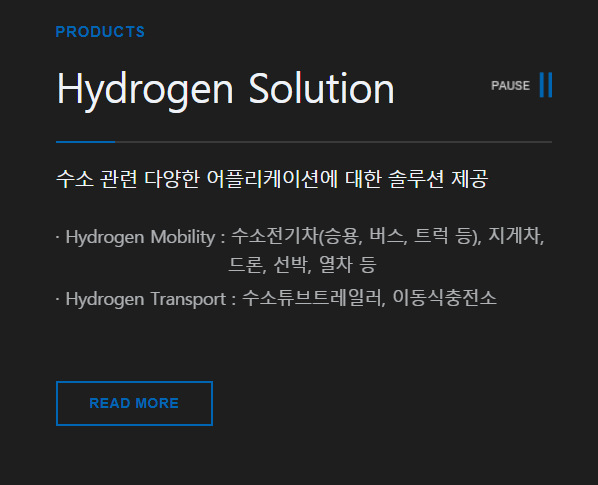Click the blue filled part of the progress bar
This screenshot has width=598, height=485.
click(x=85, y=142)
